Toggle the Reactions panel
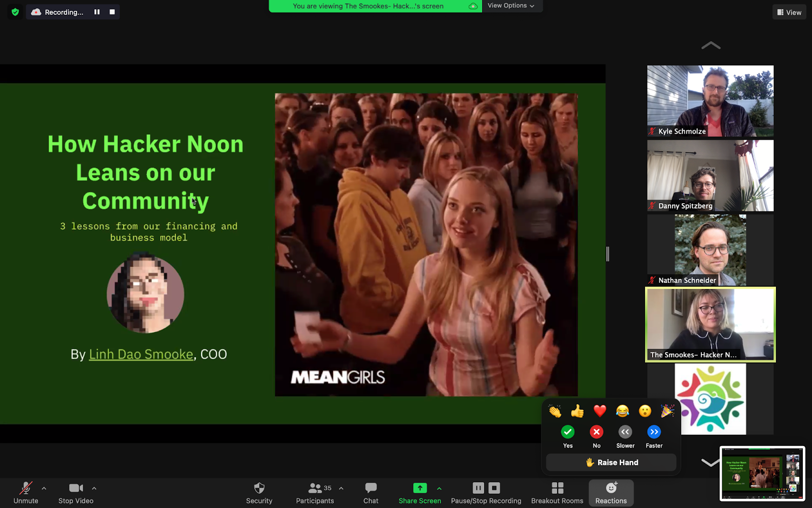812x508 pixels. [611, 493]
